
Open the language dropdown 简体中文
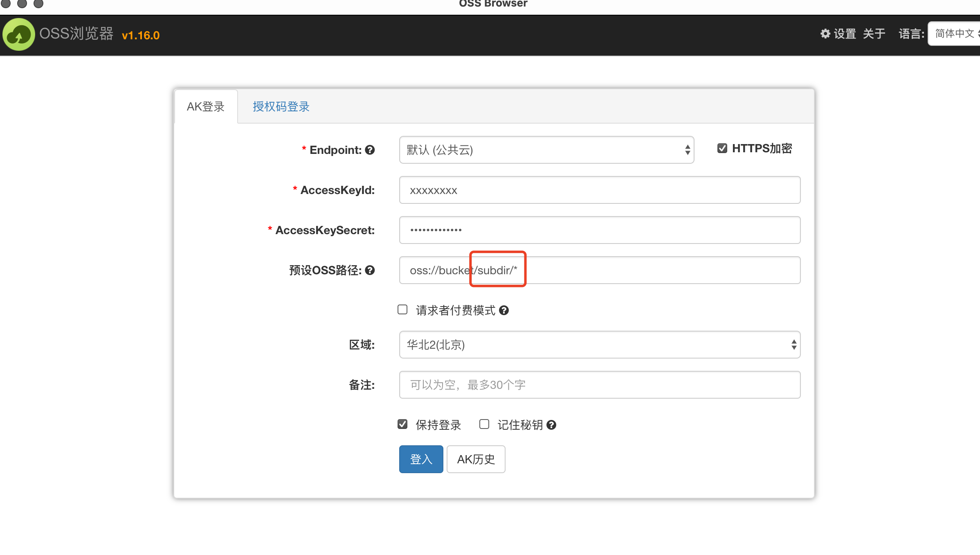point(954,34)
